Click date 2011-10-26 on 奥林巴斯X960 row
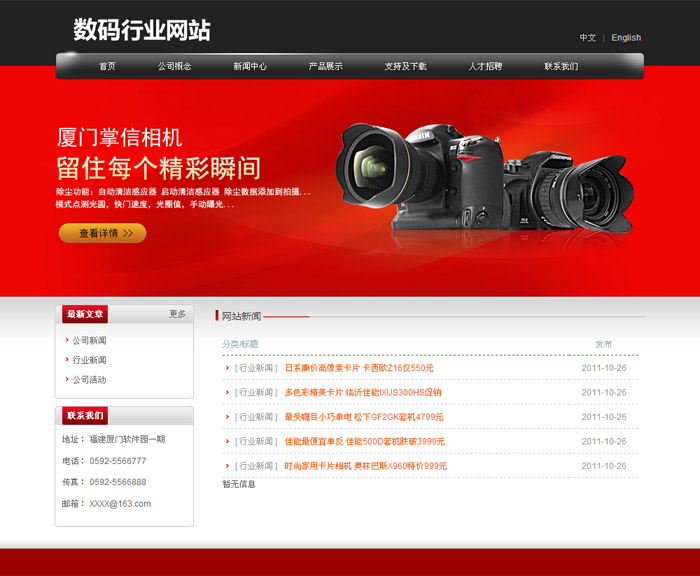The height and width of the screenshot is (576, 700). tap(604, 466)
